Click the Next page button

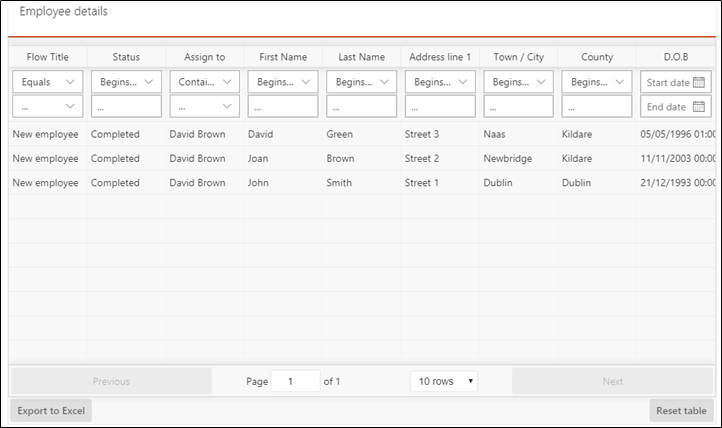pos(613,381)
